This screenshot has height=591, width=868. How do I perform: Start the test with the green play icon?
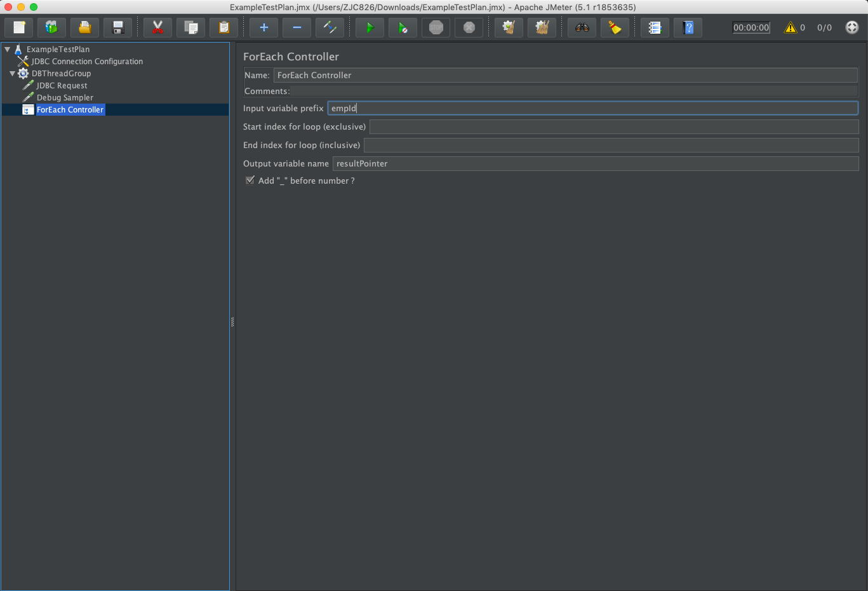click(370, 27)
